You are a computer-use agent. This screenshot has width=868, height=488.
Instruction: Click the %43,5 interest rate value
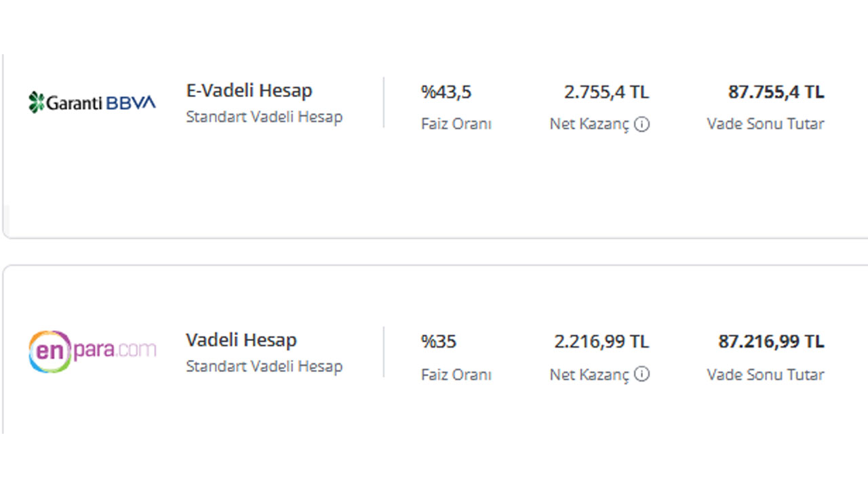tap(446, 92)
